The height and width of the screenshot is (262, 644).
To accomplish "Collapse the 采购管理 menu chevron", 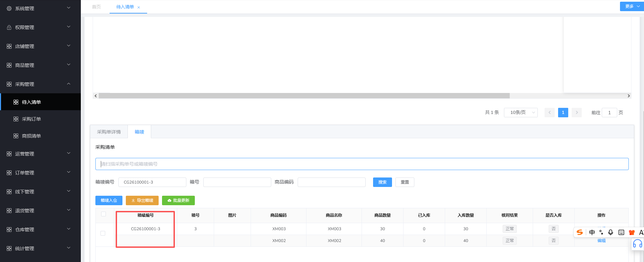I will pos(69,84).
